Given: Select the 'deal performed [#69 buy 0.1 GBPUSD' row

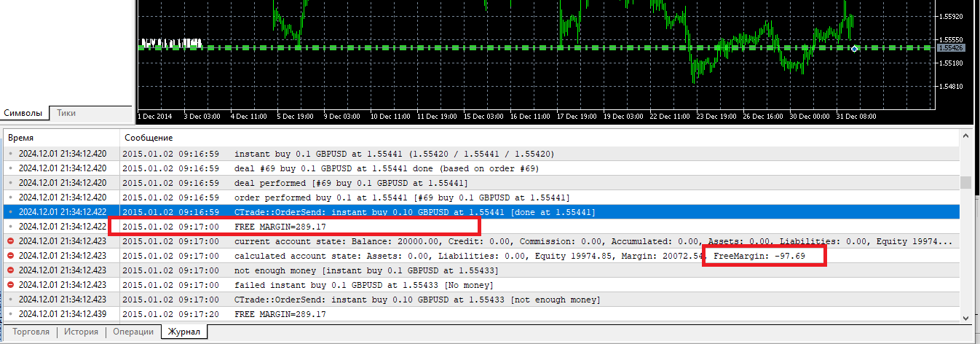Looking at the screenshot, I should 481,183.
